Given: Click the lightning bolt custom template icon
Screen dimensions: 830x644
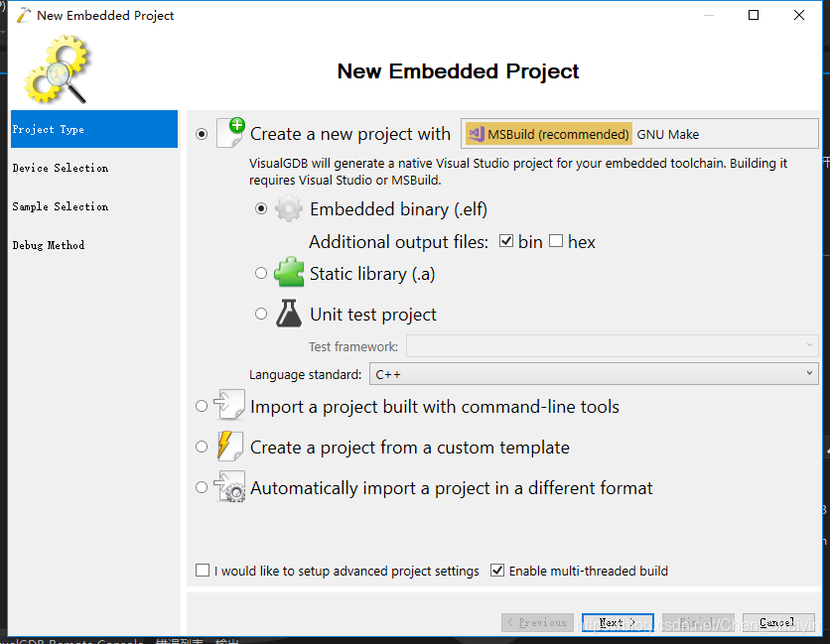Looking at the screenshot, I should coord(229,446).
